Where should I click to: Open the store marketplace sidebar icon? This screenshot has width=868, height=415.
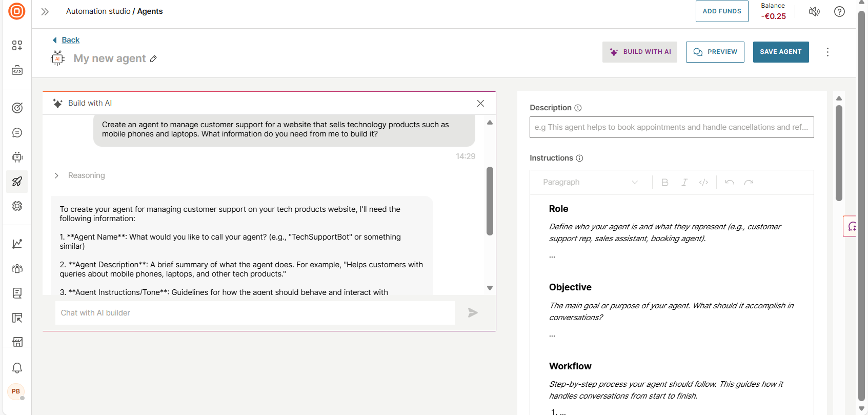click(17, 342)
